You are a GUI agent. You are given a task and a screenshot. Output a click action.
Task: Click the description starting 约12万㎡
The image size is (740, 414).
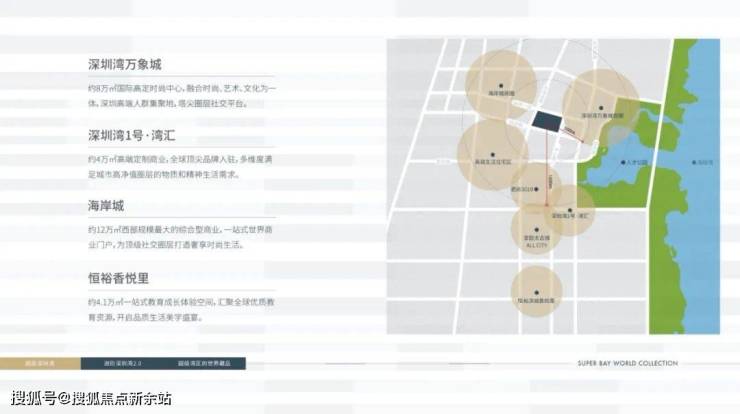180,237
